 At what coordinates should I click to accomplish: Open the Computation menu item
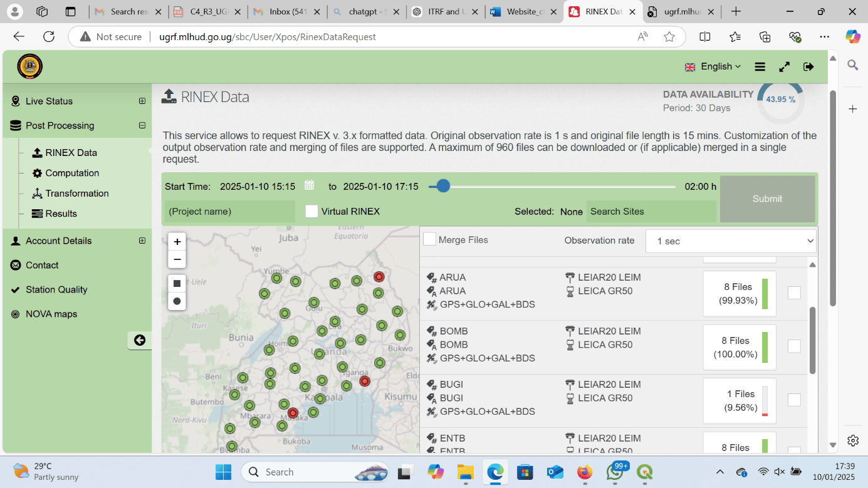pyautogui.click(x=72, y=173)
